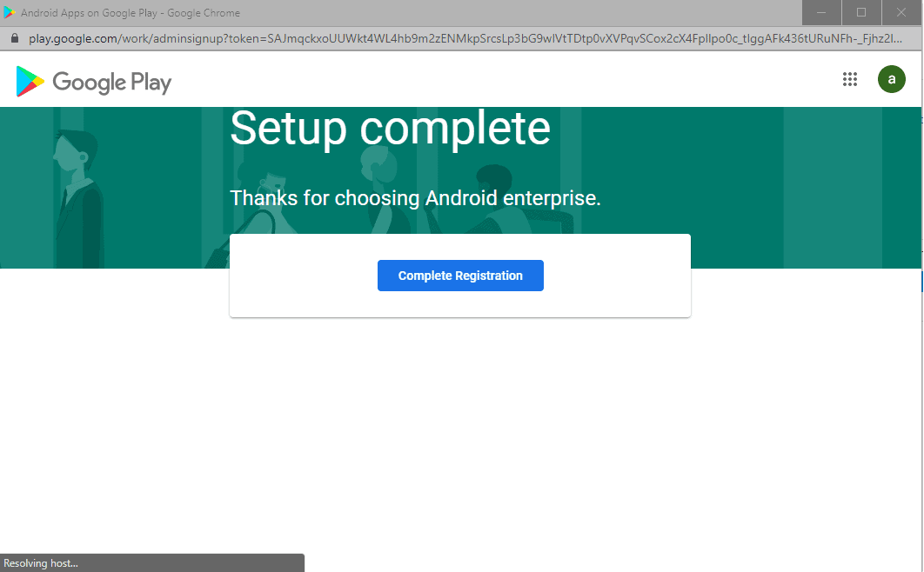Image resolution: width=924 pixels, height=572 pixels.
Task: Click the Google Play logo
Action: point(94,82)
